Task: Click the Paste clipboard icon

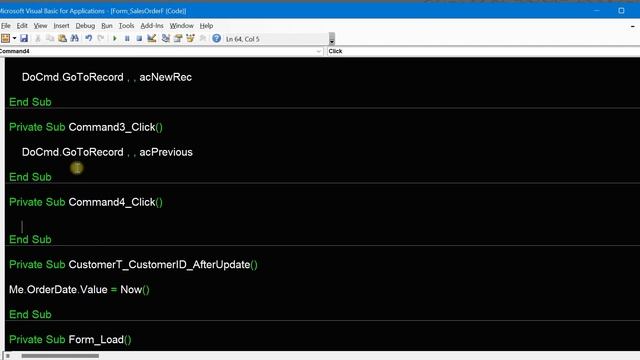Action: [62, 38]
